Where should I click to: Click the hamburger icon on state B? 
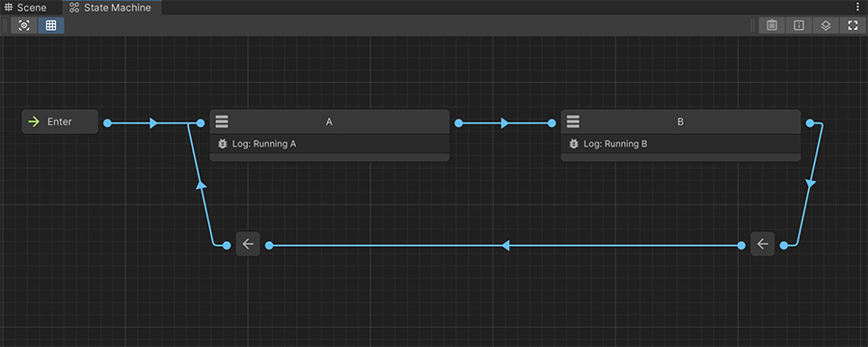574,121
